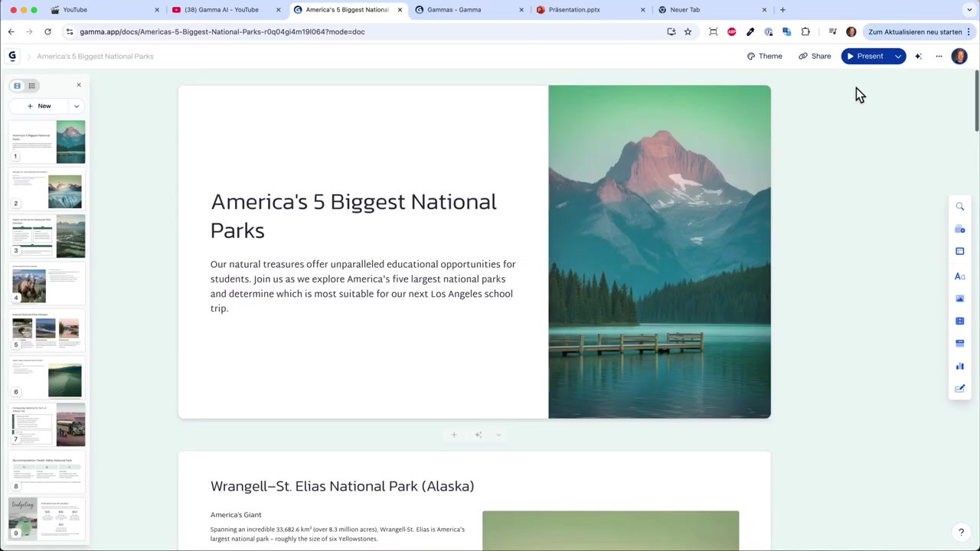Switch to the Gammas - Gamma tab
Viewport: 980px width, 551px height.
point(469,10)
